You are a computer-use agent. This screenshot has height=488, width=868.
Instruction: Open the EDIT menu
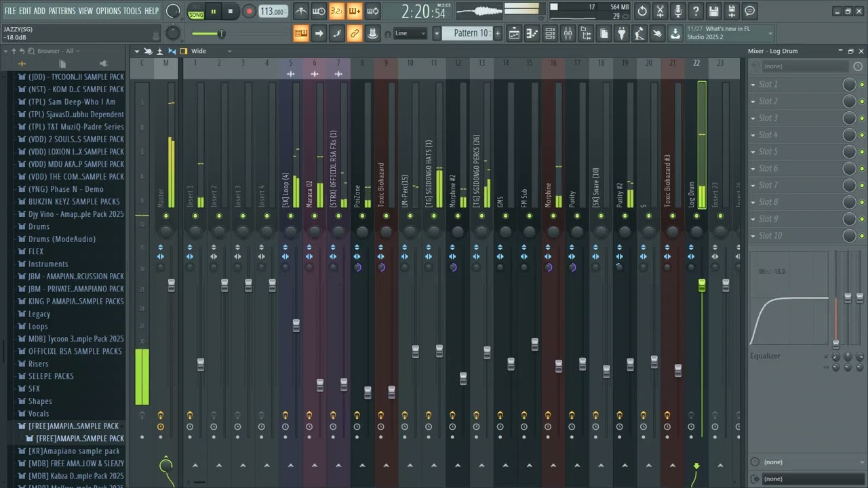click(x=25, y=11)
